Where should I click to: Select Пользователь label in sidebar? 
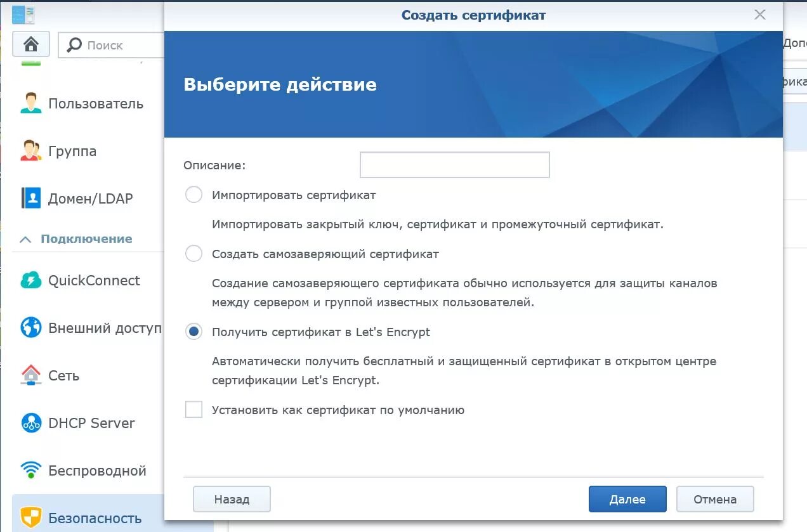click(96, 103)
